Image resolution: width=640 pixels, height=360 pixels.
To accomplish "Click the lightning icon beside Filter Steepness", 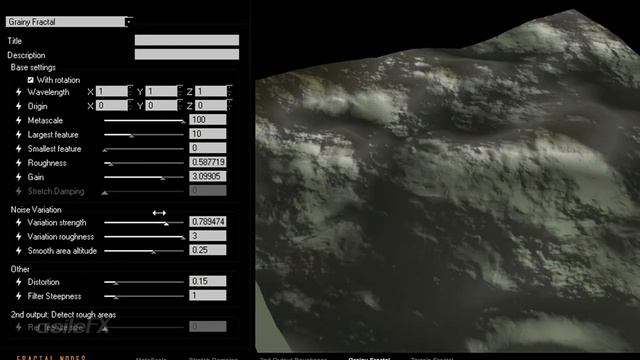I will (18, 296).
